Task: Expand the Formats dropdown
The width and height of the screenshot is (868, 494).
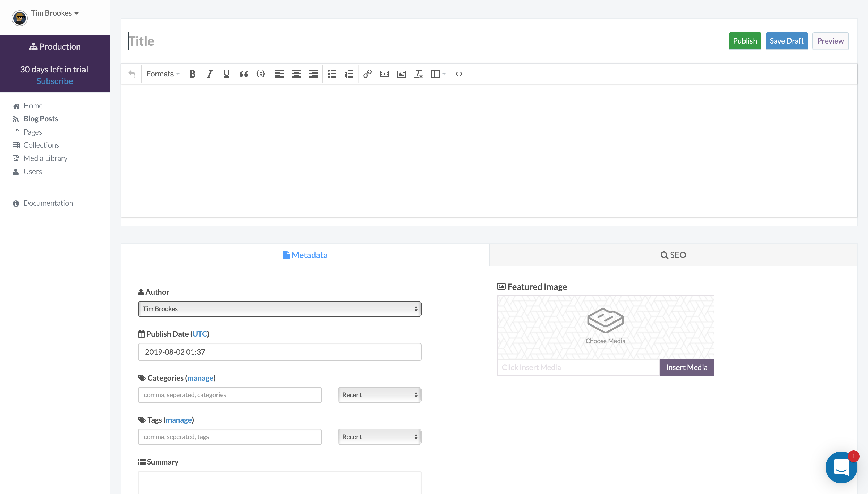Action: 163,74
